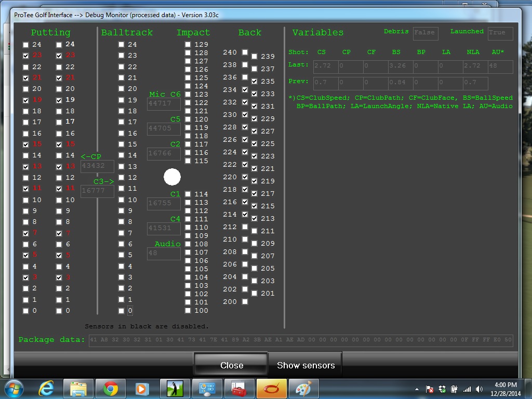The width and height of the screenshot is (532, 399).
Task: Check Impact sensor 100 checkbox
Action: (188, 311)
